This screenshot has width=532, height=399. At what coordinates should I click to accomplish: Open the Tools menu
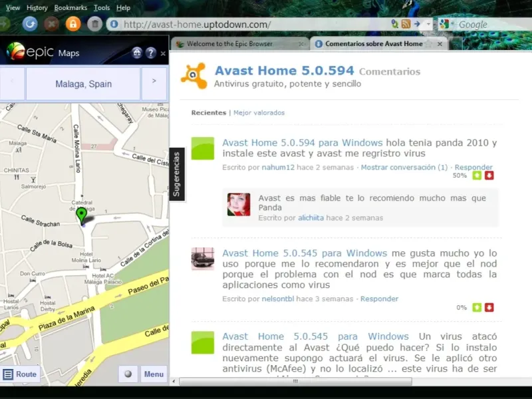click(x=102, y=7)
